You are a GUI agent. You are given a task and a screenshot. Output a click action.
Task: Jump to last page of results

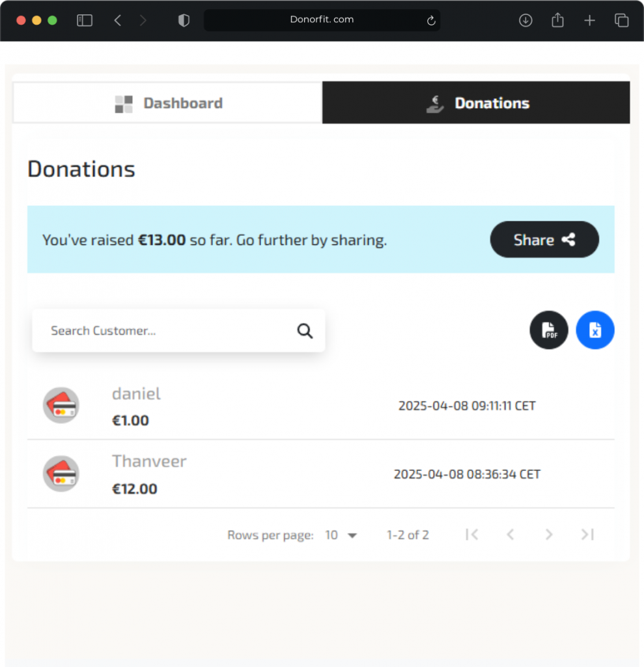click(587, 535)
